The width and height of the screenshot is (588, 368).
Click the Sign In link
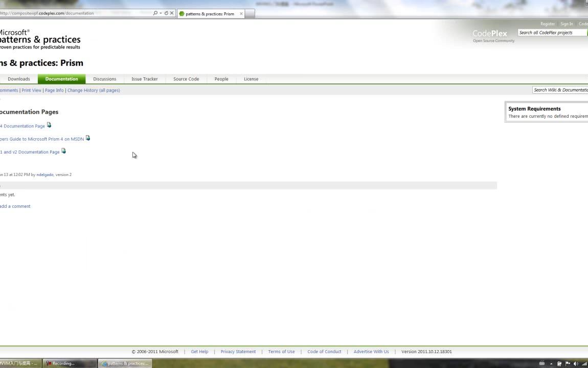[x=567, y=24]
